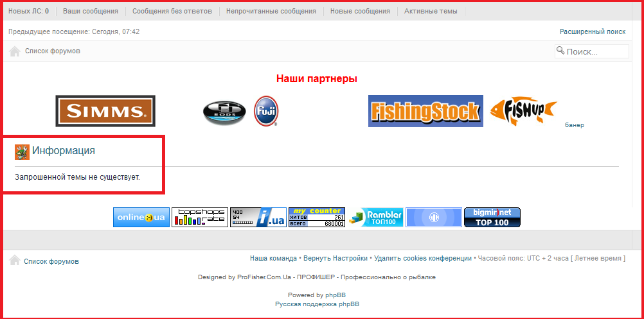Click the Fuji partner logo
The image size is (644, 319).
coord(265,110)
